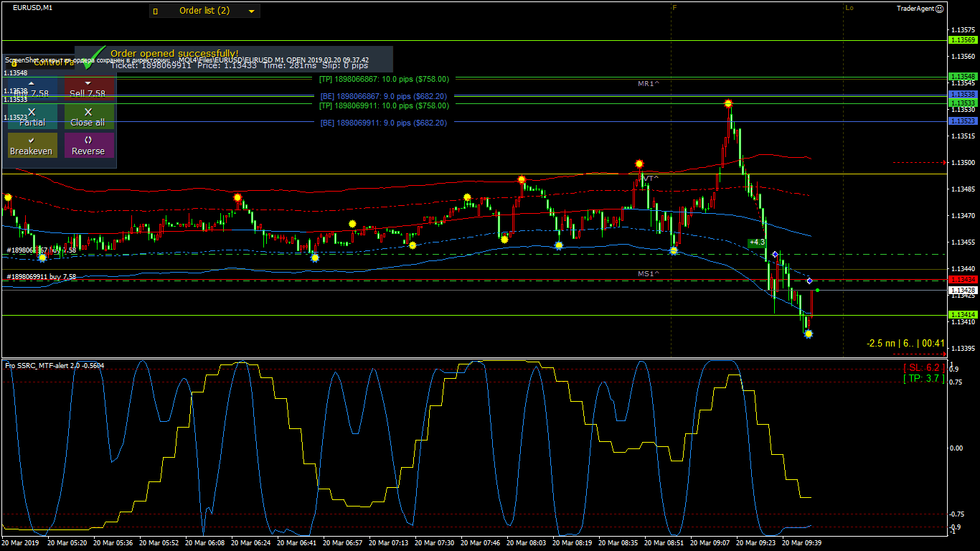The height and width of the screenshot is (551, 980).
Task: Click the small yellow icon before Order list
Action: 155,11
